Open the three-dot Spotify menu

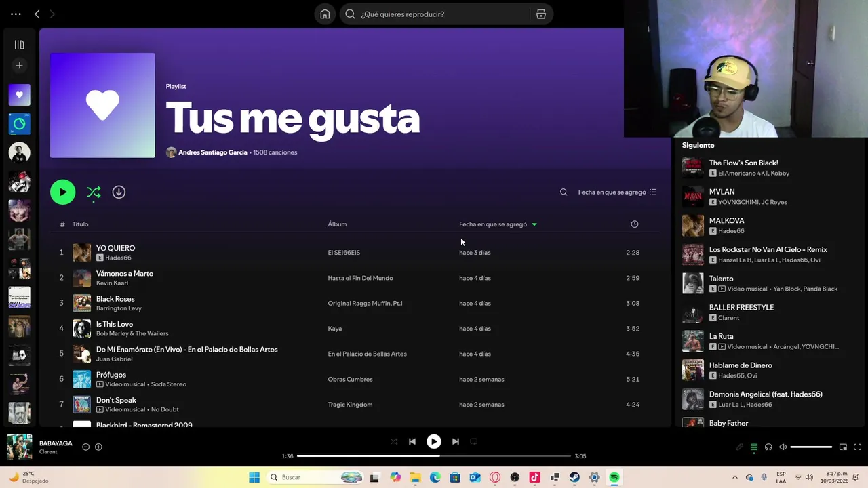click(16, 14)
